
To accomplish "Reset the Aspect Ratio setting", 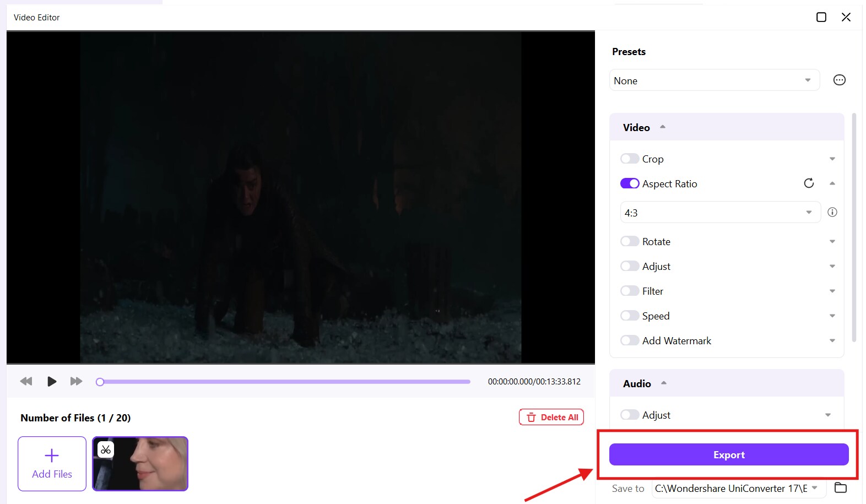I will [x=809, y=183].
